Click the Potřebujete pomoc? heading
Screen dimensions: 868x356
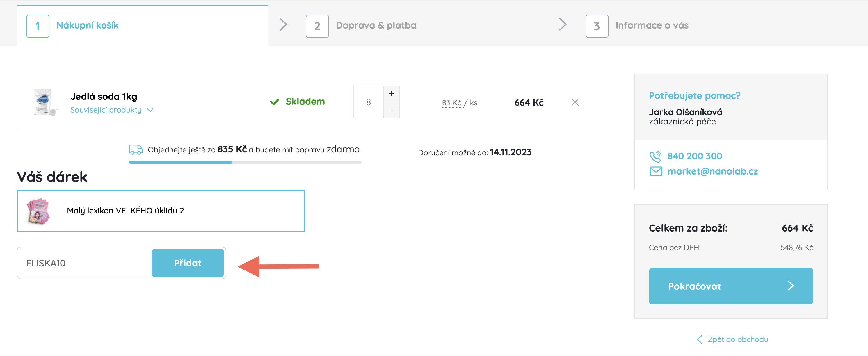click(694, 96)
